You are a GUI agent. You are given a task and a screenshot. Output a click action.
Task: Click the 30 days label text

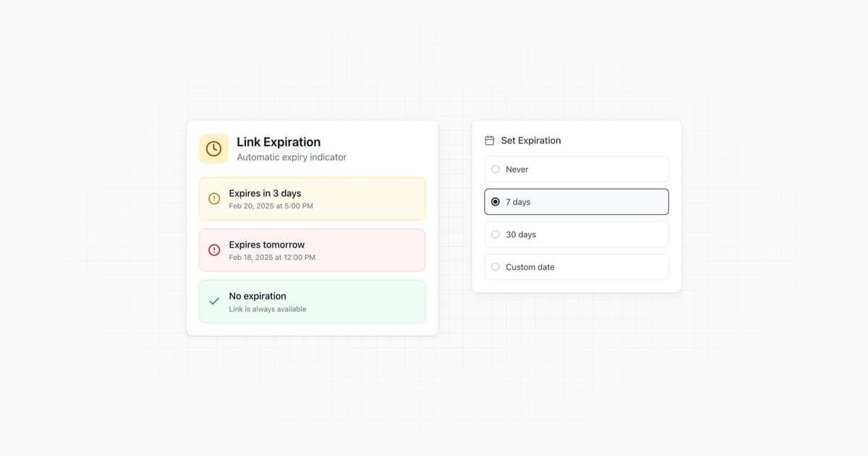pyautogui.click(x=521, y=235)
